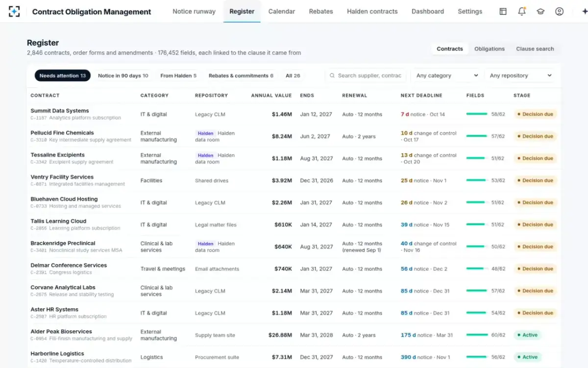The height and width of the screenshot is (368, 588).
Task: Open the Any repository dropdown
Action: point(520,76)
